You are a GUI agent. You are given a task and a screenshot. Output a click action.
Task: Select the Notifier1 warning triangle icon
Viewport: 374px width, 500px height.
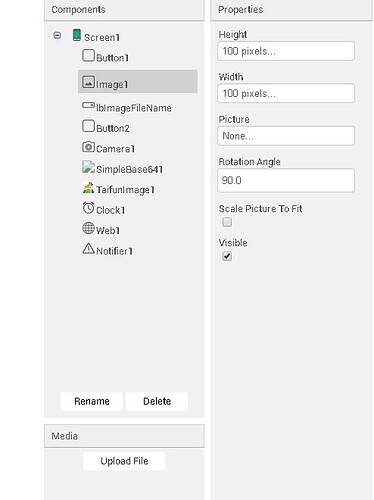tap(88, 249)
